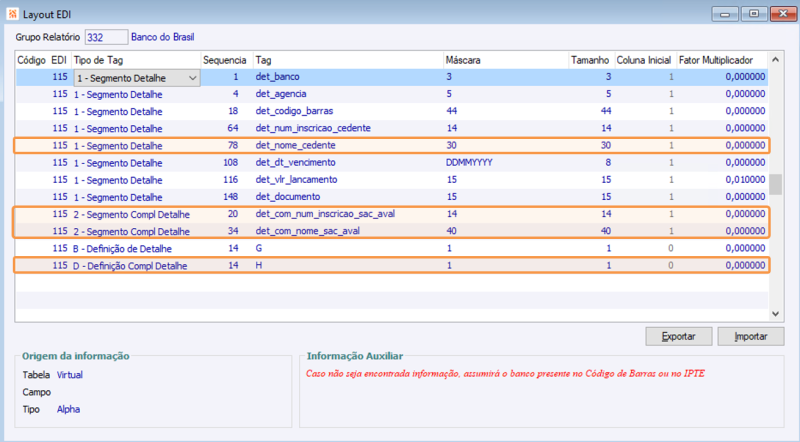The height and width of the screenshot is (442, 800).
Task: Click the Virtual table value
Action: (70, 375)
